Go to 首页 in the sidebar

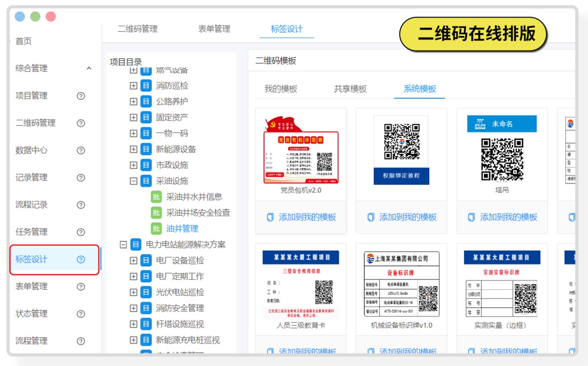pyautogui.click(x=24, y=41)
